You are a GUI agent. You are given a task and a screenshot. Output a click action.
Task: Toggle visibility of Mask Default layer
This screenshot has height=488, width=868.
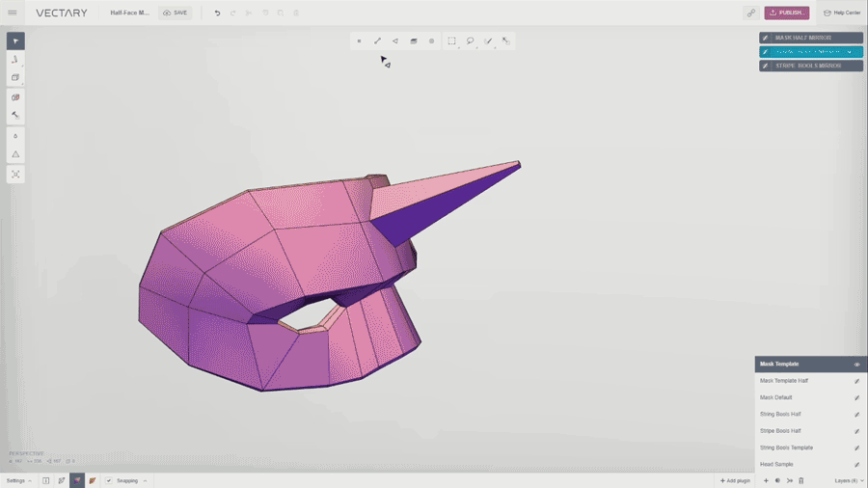tap(856, 397)
